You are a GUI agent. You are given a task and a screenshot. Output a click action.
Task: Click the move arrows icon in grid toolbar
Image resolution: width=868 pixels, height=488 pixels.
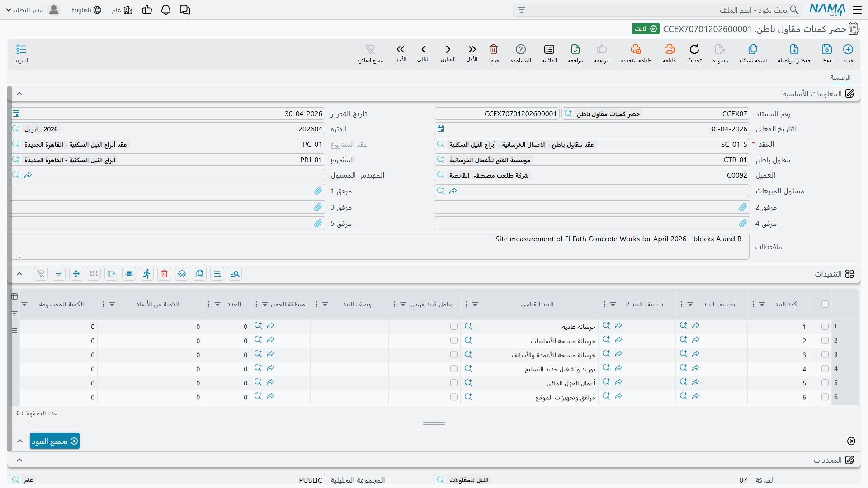[76, 274]
